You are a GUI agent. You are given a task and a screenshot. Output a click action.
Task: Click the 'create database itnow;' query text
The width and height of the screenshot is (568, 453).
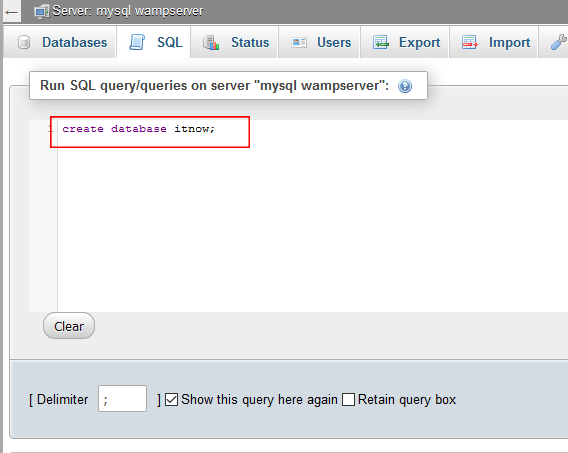[138, 129]
